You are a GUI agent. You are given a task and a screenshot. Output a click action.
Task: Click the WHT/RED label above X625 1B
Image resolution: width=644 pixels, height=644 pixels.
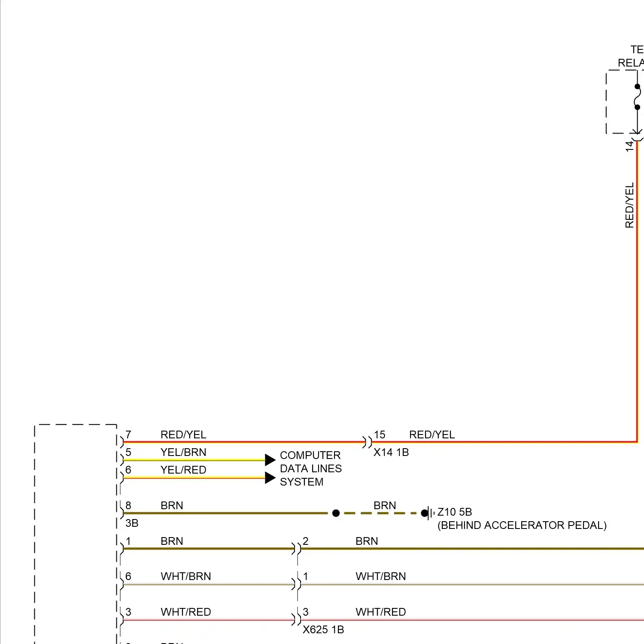(381, 612)
